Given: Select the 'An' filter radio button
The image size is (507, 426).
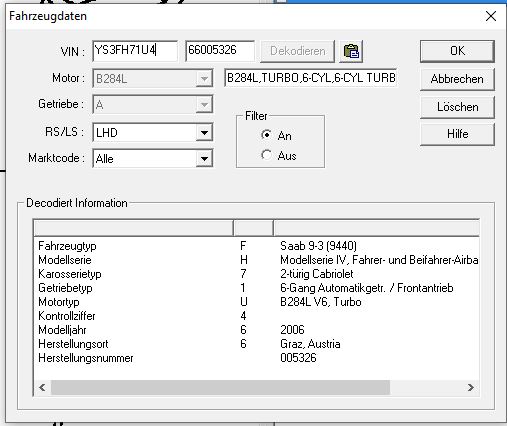Looking at the screenshot, I should tap(266, 135).
